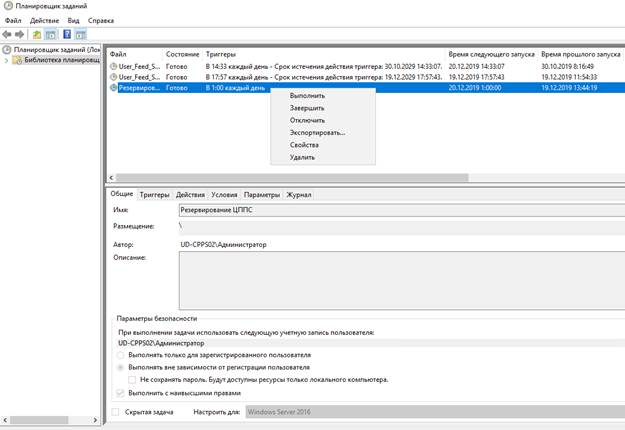Open the Справка menu

coord(101,21)
